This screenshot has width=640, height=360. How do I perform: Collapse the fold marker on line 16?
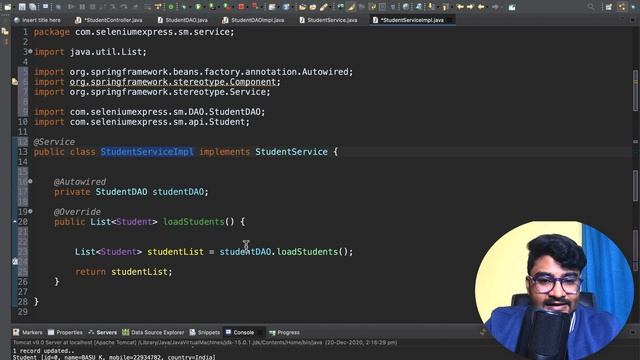[x=31, y=181]
